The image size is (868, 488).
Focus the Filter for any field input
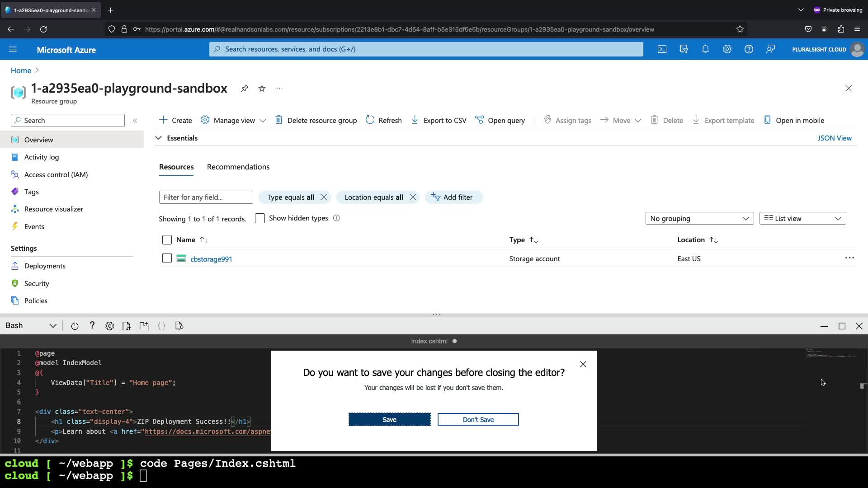[206, 197]
